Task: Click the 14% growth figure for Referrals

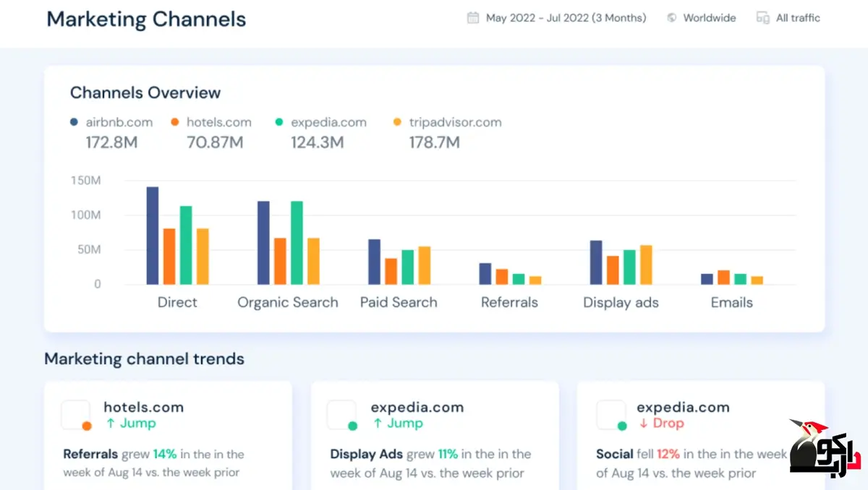Action: [x=165, y=455]
